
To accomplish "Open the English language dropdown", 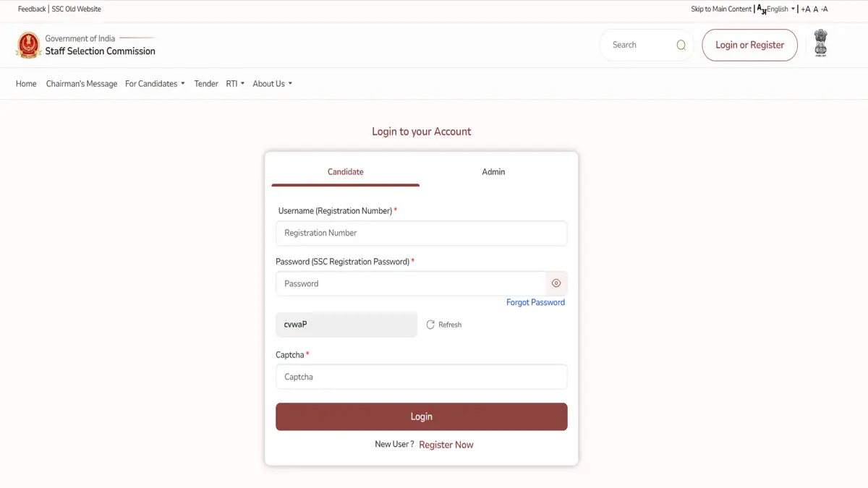I will tap(780, 9).
